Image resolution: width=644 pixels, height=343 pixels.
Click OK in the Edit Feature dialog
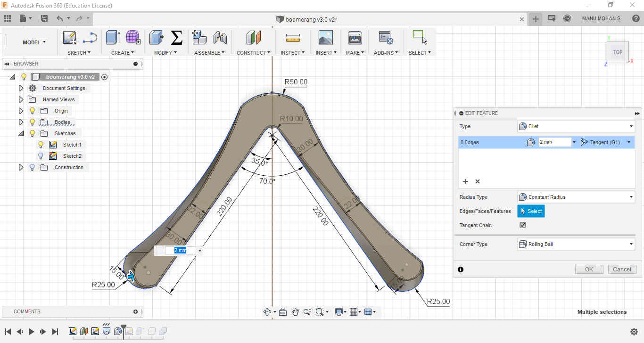[x=589, y=269]
